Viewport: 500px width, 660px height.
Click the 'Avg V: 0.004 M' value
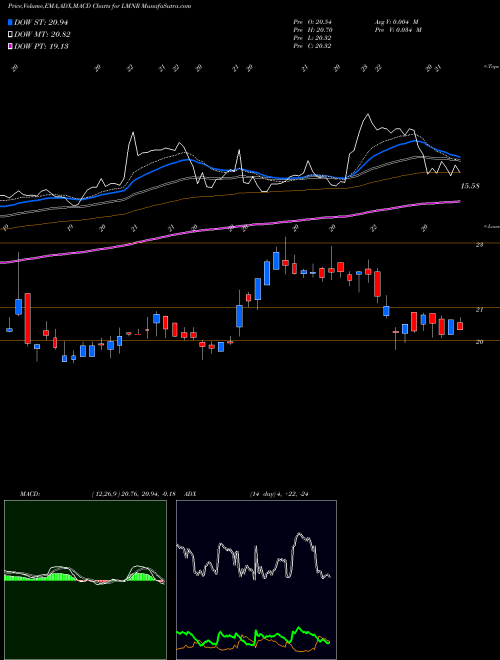pos(397,22)
